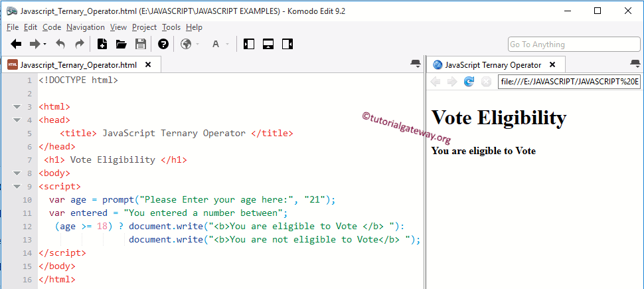Image resolution: width=644 pixels, height=289 pixels.
Task: Click the DOCTYPE html text on line 1
Action: [x=78, y=80]
